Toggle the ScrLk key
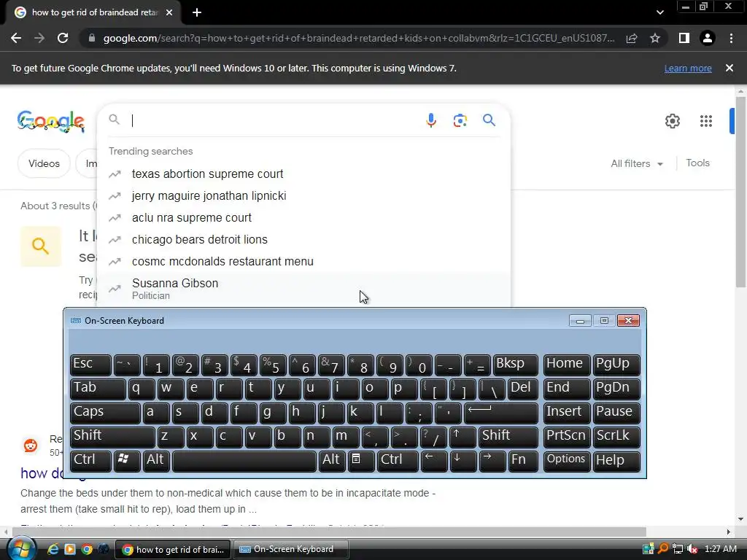 tap(616, 437)
